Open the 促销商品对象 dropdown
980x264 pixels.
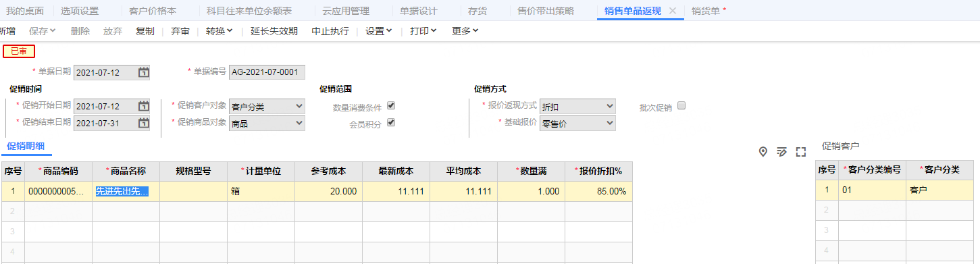pos(267,123)
